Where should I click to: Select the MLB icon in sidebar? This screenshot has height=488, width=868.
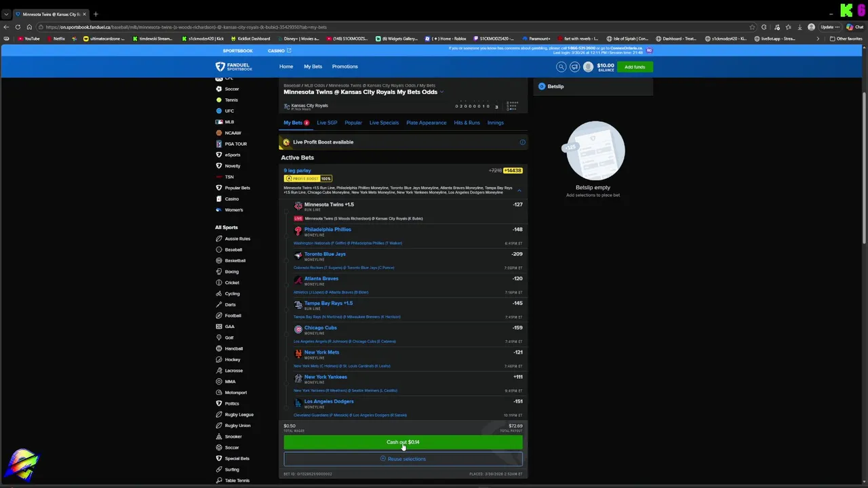click(x=219, y=122)
